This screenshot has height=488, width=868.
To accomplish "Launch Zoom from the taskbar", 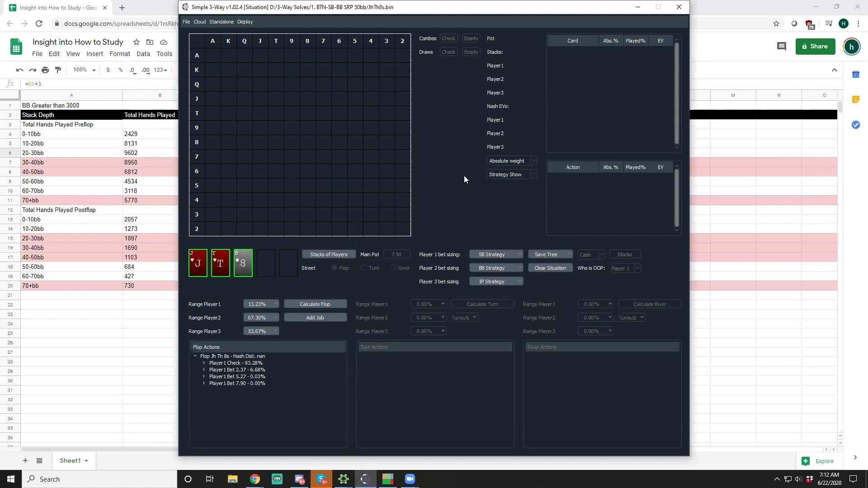I will [410, 479].
